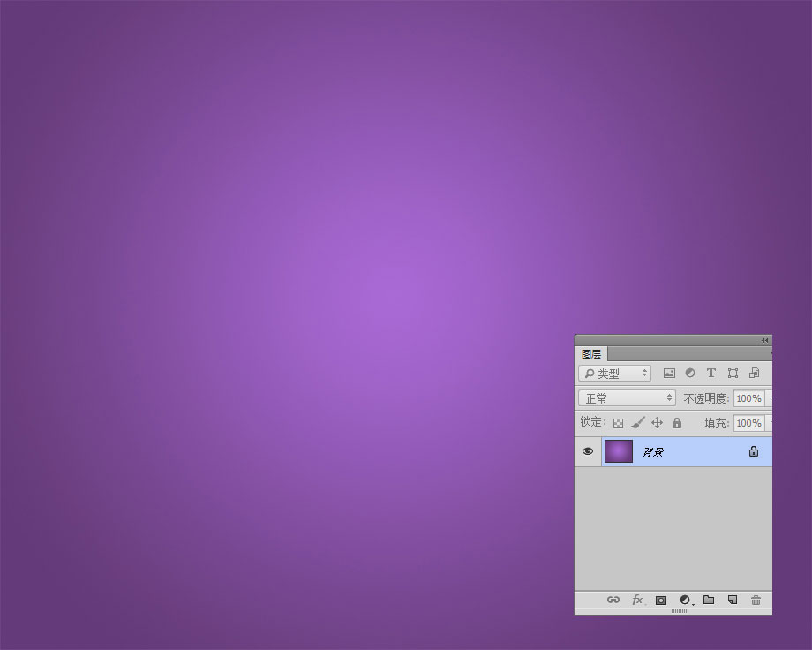This screenshot has width=812, height=650.
Task: Lock position move-arrows icon
Action: click(x=657, y=423)
